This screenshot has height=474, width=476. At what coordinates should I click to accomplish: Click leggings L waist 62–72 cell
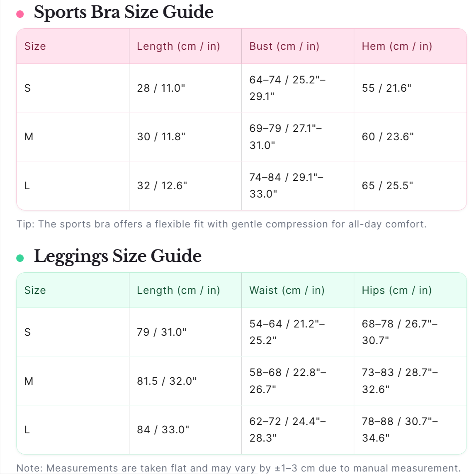coord(287,430)
